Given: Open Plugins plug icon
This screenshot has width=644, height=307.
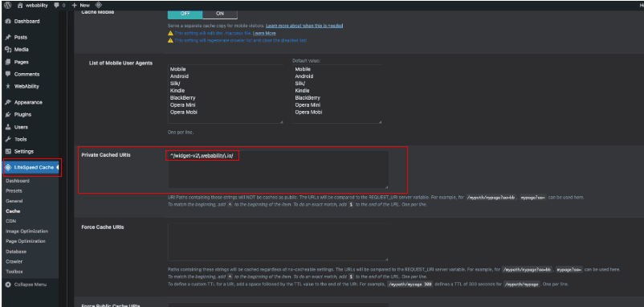Looking at the screenshot, I should click(x=8, y=115).
